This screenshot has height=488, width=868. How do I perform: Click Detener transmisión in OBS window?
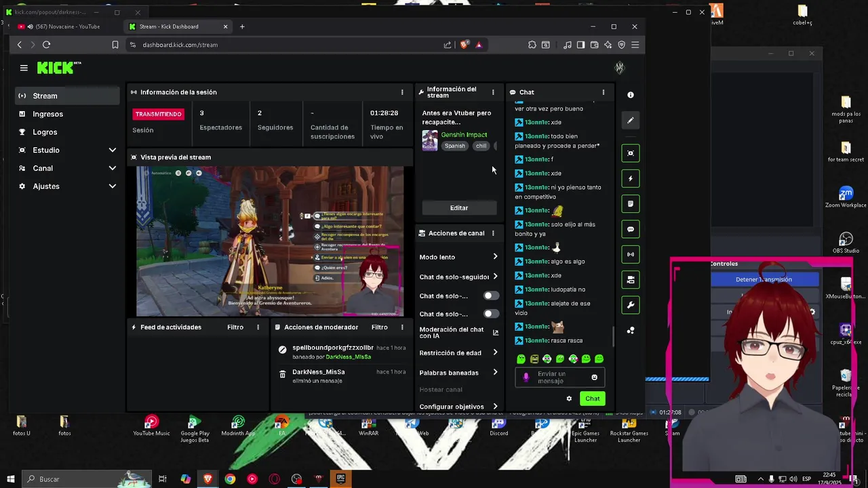[764, 279]
